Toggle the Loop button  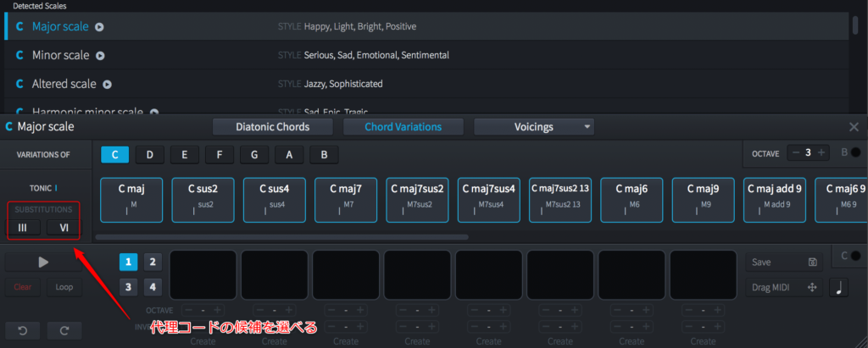pyautogui.click(x=64, y=287)
